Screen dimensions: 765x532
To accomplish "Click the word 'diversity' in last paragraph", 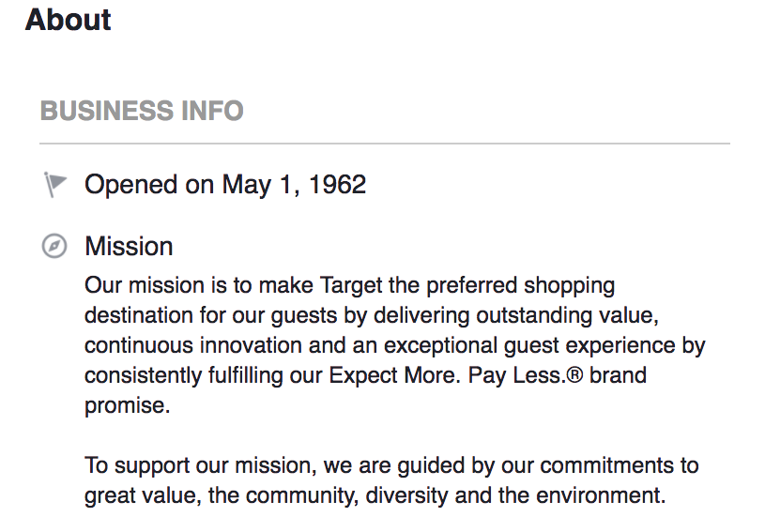I will pos(406,496).
